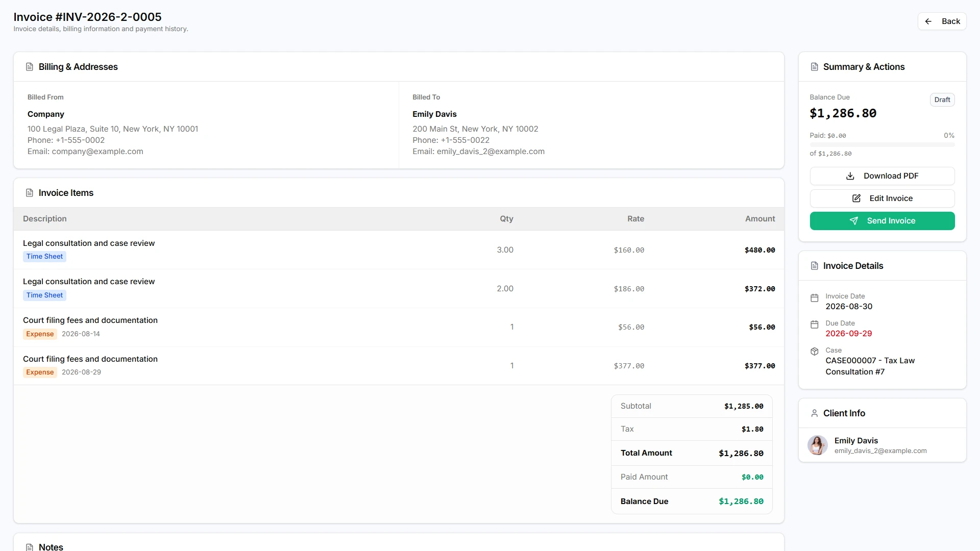Click the box icon beside Case
The height and width of the screenshot is (551, 980).
[815, 352]
